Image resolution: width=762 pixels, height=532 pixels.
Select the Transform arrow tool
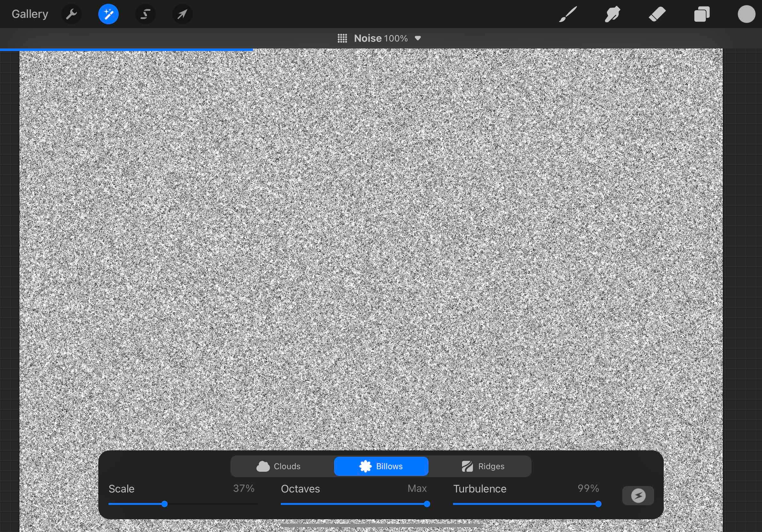click(x=182, y=14)
